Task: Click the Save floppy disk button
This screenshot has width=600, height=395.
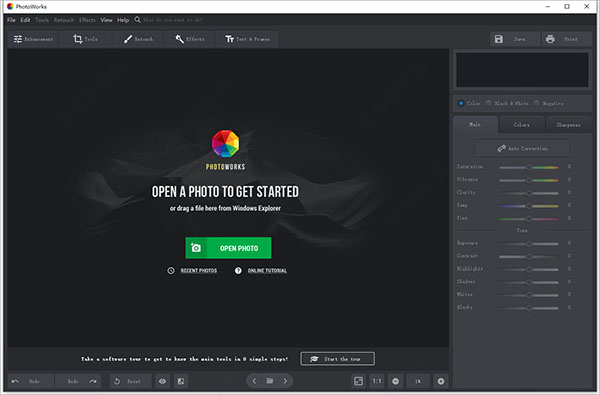Action: pyautogui.click(x=515, y=39)
